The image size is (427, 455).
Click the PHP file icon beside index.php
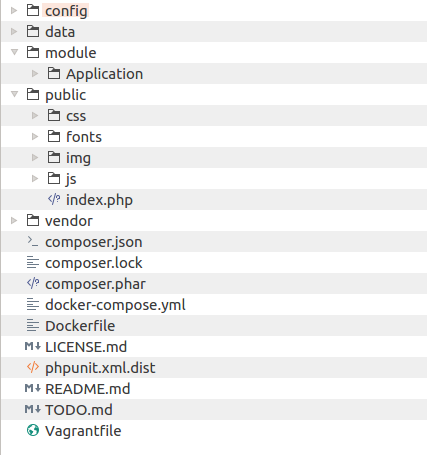point(54,199)
